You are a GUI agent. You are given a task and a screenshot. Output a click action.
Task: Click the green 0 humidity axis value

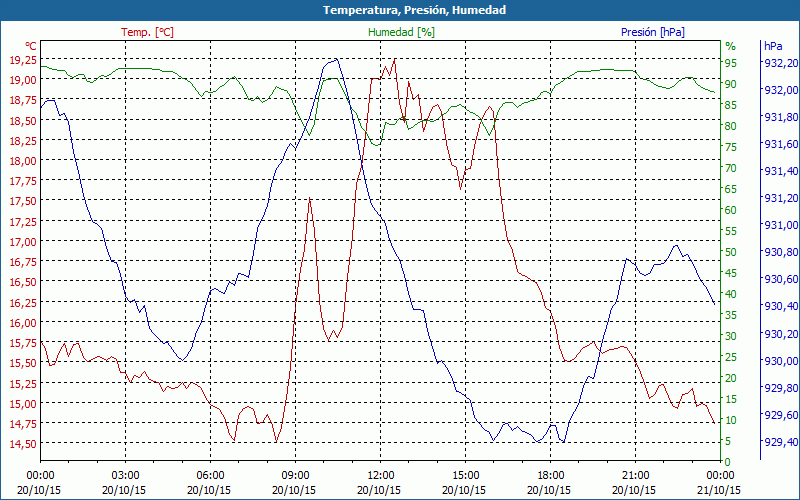coord(728,462)
